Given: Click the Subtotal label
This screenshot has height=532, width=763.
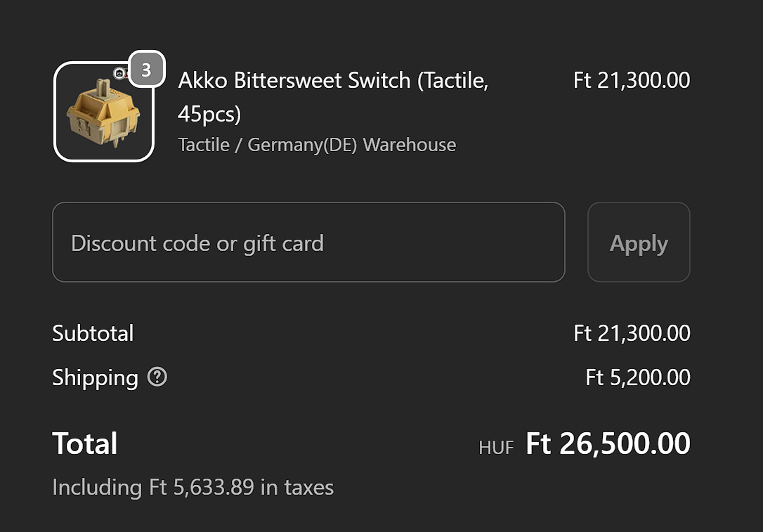Looking at the screenshot, I should 93,333.
